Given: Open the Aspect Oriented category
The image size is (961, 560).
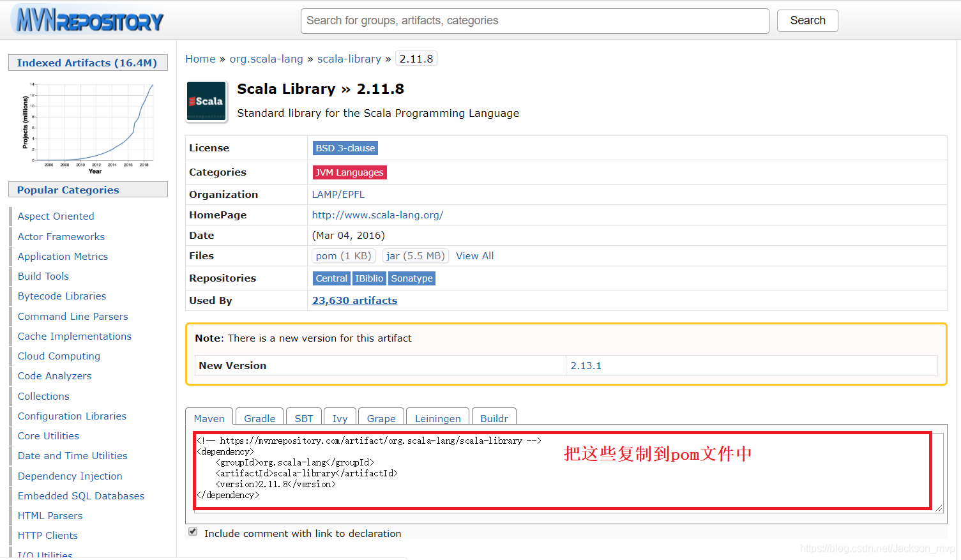Looking at the screenshot, I should coord(56,216).
